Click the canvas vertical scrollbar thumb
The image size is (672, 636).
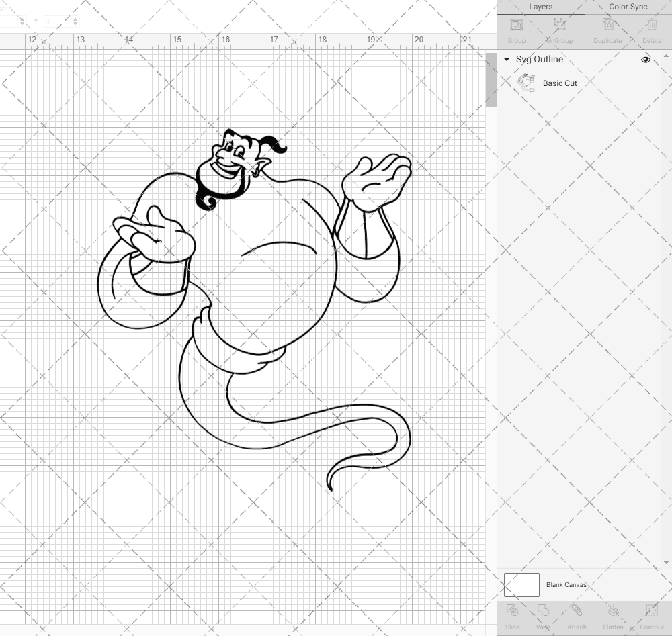coord(491,80)
